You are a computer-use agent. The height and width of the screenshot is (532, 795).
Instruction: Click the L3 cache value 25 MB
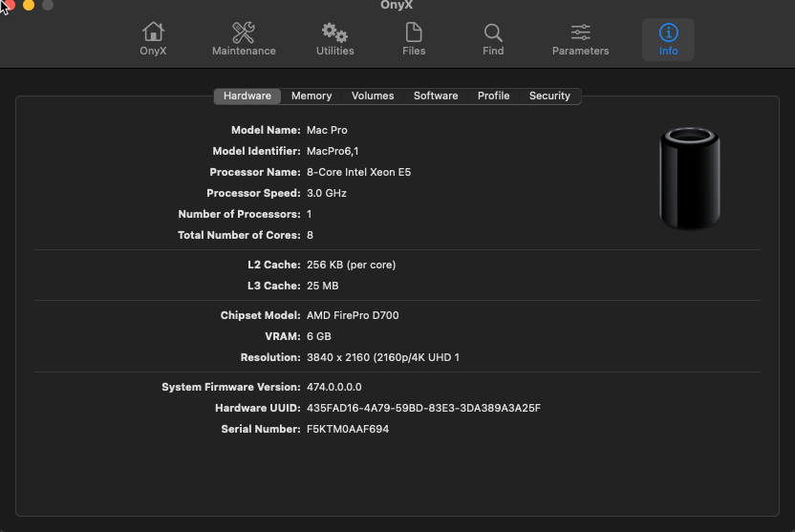click(322, 286)
